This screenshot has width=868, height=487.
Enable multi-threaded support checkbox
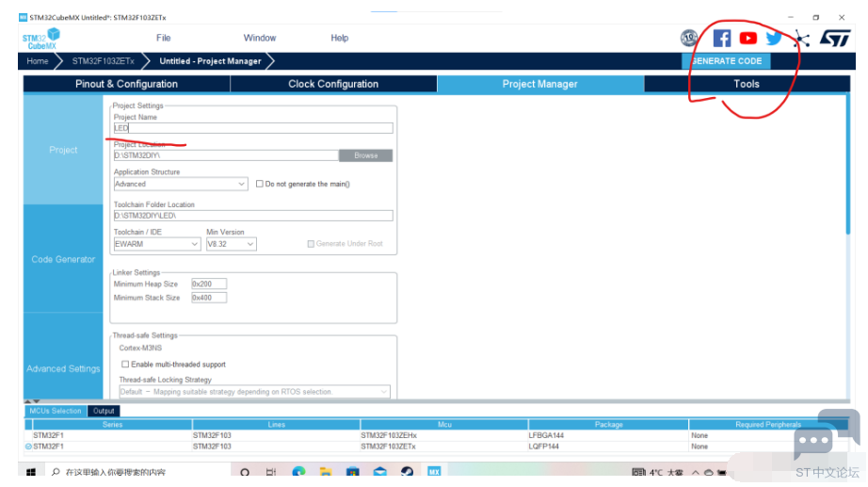pyautogui.click(x=125, y=364)
